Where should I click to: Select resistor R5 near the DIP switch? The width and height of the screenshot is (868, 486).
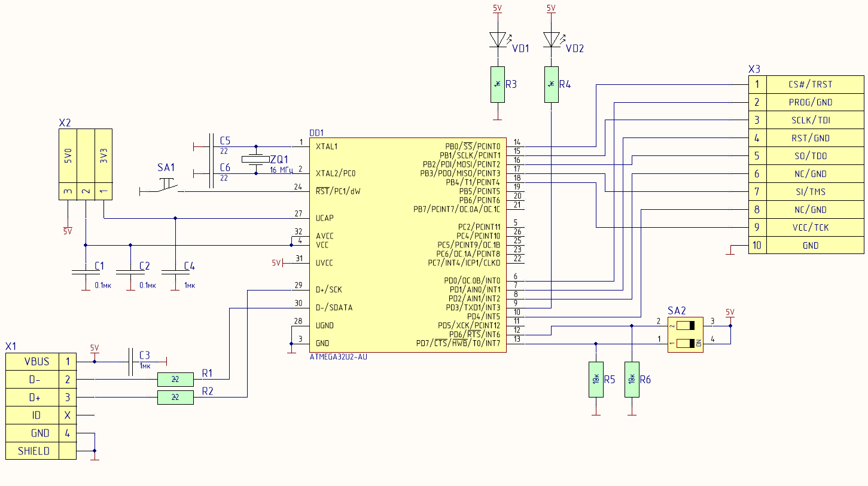tap(596, 380)
